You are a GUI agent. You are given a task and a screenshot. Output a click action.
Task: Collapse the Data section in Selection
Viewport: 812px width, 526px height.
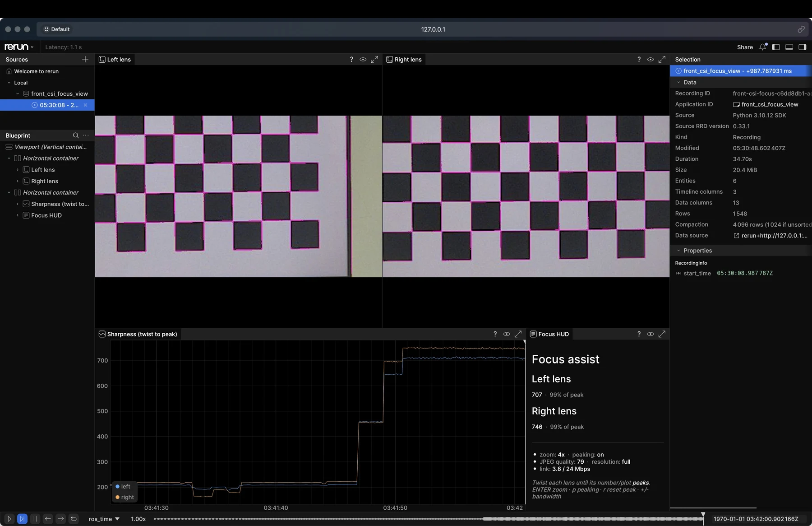point(678,82)
